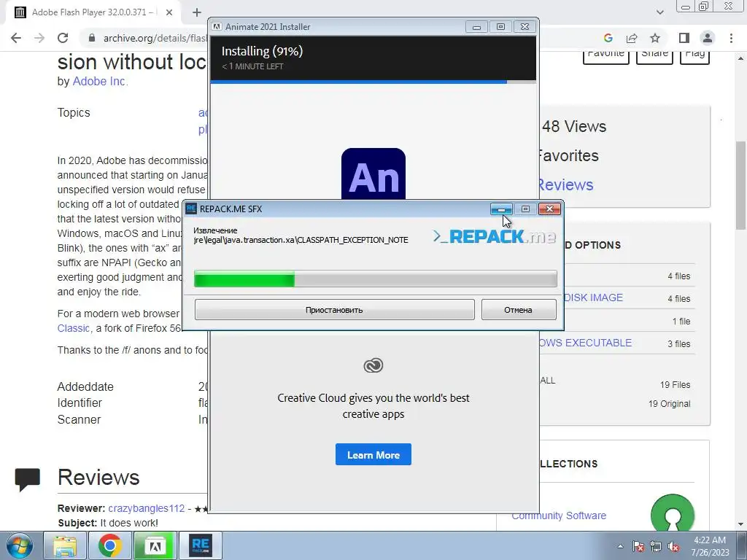Click the Google icon in address bar
This screenshot has width=747, height=560.
[608, 38]
